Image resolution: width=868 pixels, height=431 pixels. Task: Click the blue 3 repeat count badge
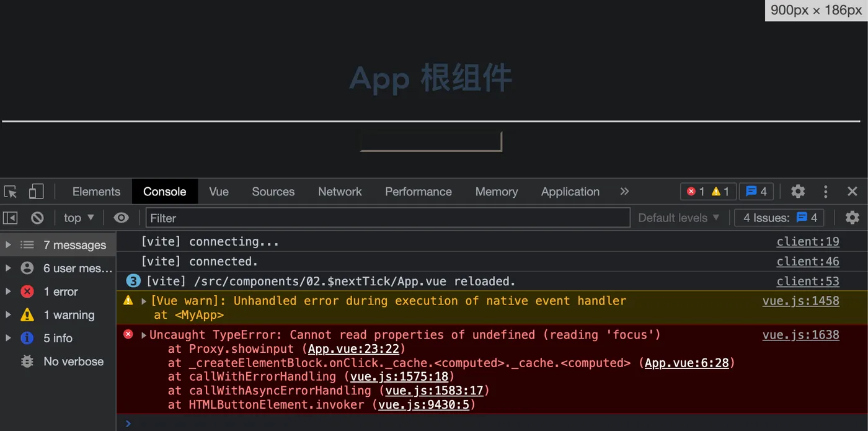[x=133, y=282]
